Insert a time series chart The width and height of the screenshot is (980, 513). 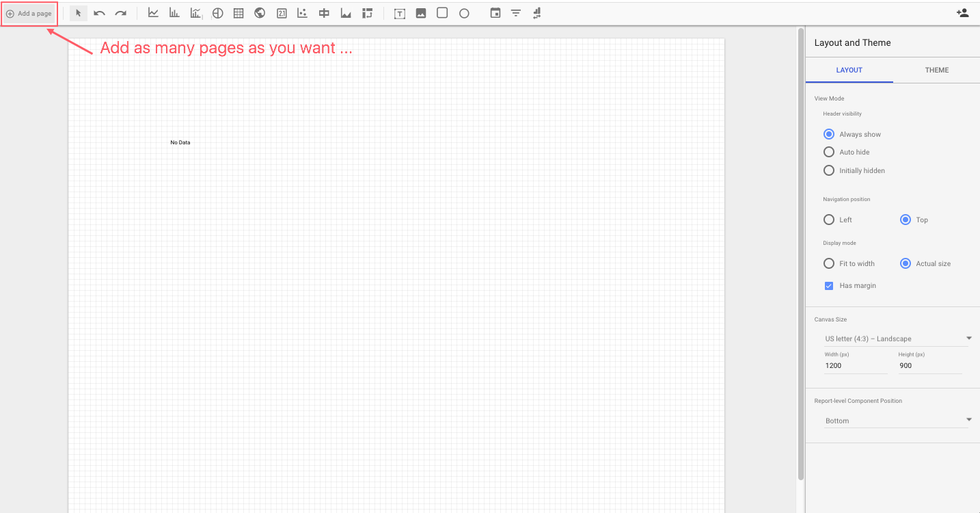click(153, 12)
